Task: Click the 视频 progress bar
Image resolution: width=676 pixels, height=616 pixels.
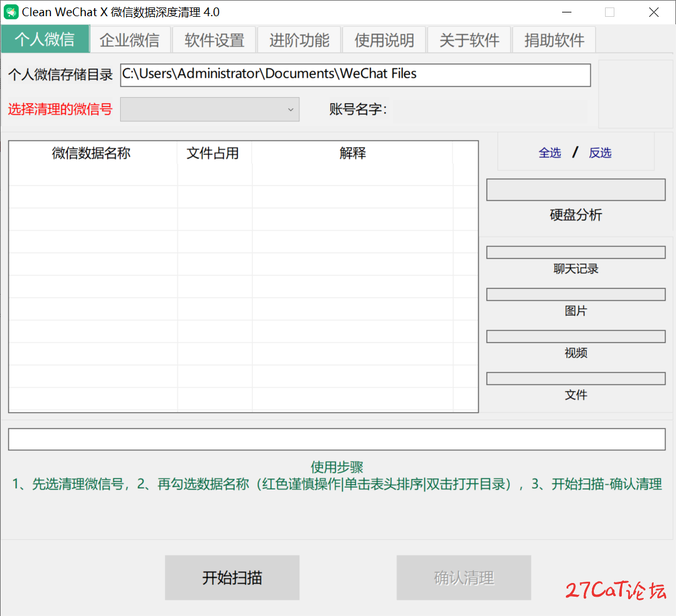Action: [576, 336]
